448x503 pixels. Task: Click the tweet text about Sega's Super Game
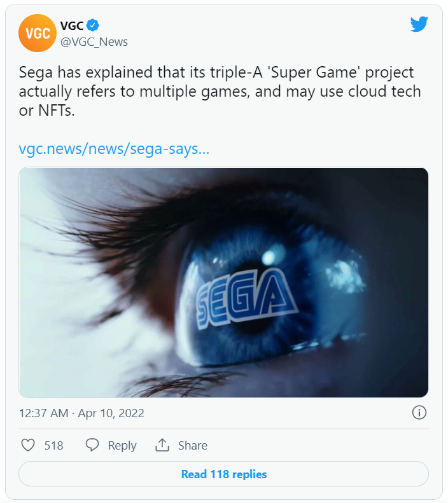pyautogui.click(x=220, y=91)
